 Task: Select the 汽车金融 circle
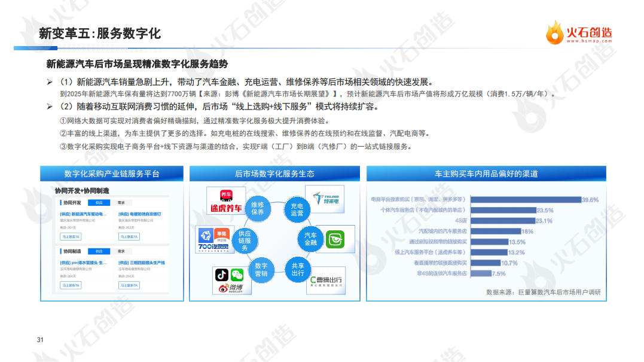click(x=310, y=239)
